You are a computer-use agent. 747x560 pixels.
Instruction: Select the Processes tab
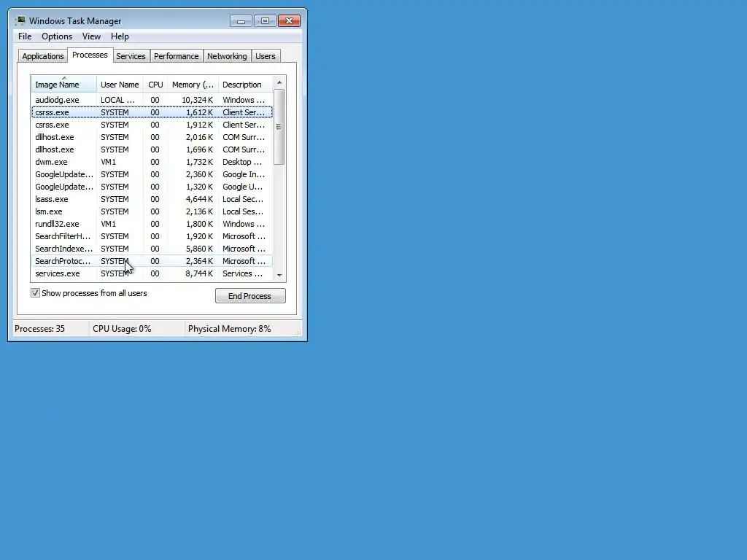tap(90, 55)
